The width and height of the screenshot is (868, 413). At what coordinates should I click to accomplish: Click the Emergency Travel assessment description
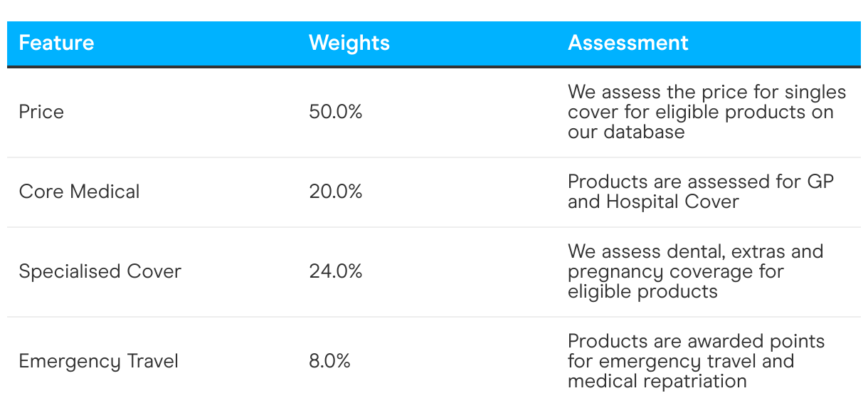[695, 361]
